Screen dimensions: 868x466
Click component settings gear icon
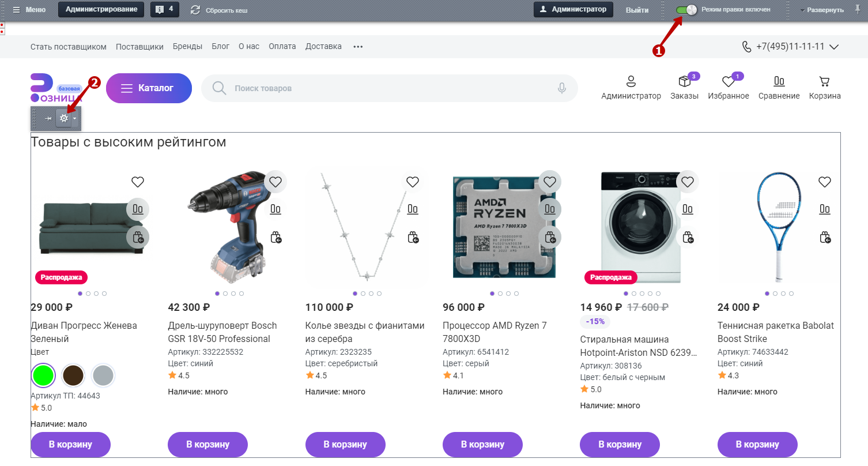pyautogui.click(x=64, y=118)
